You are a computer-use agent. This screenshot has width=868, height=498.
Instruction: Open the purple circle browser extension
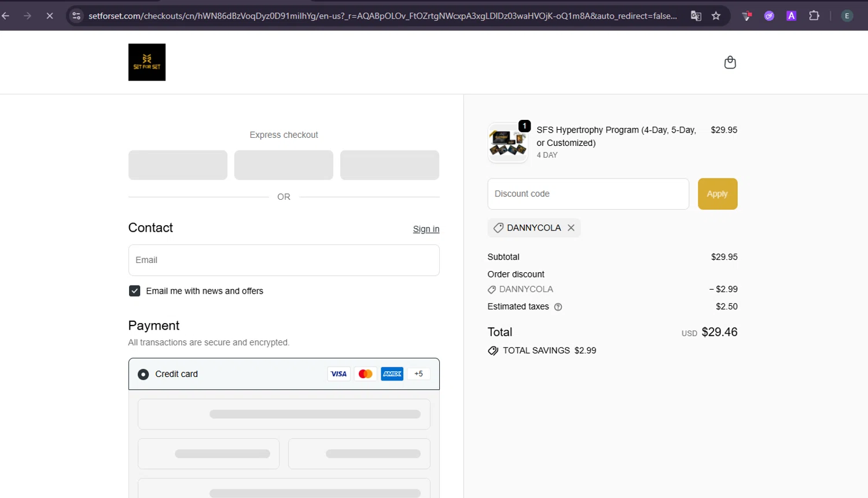[x=769, y=16]
